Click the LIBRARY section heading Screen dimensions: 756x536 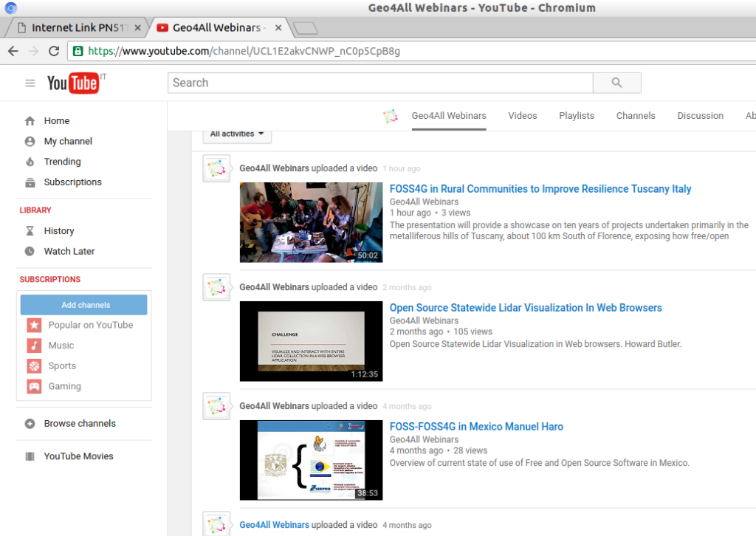pyautogui.click(x=35, y=210)
